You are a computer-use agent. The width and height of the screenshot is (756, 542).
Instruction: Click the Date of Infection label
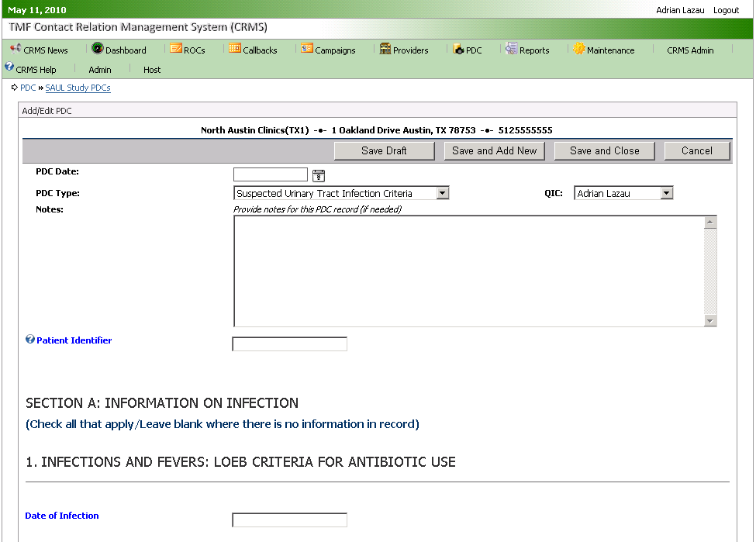[62, 516]
